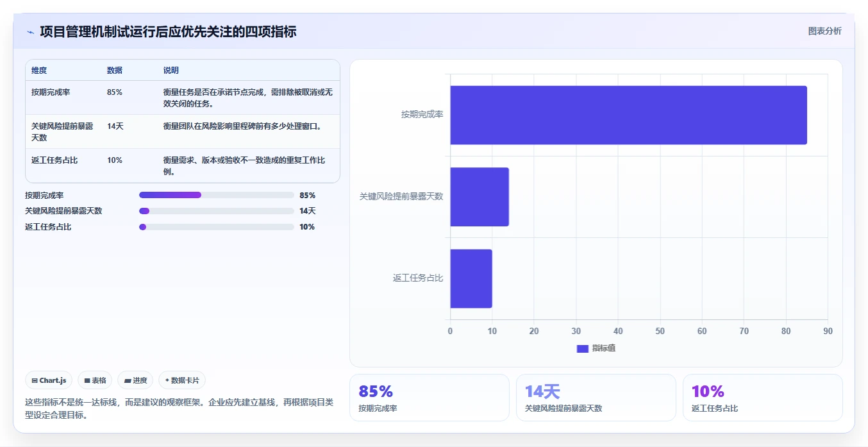Select the 14天 data card

[596, 398]
